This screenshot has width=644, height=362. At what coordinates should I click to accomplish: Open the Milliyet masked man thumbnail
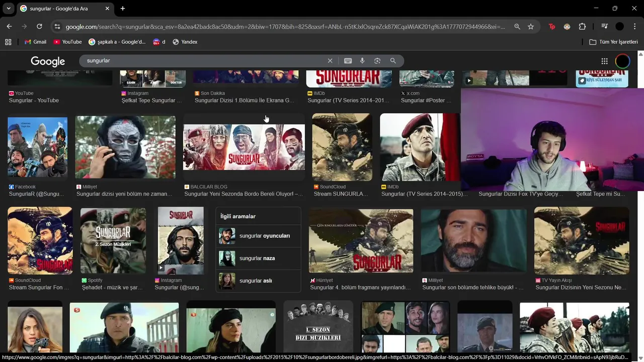click(125, 147)
